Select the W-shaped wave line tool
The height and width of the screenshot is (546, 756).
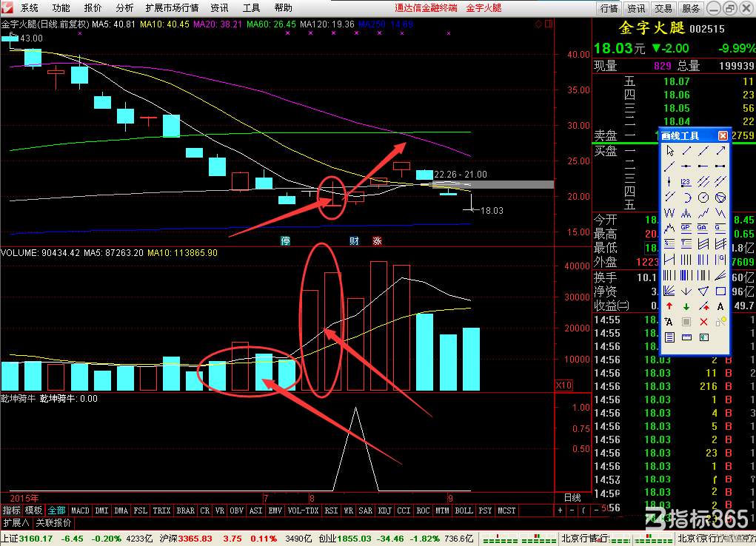click(x=669, y=213)
